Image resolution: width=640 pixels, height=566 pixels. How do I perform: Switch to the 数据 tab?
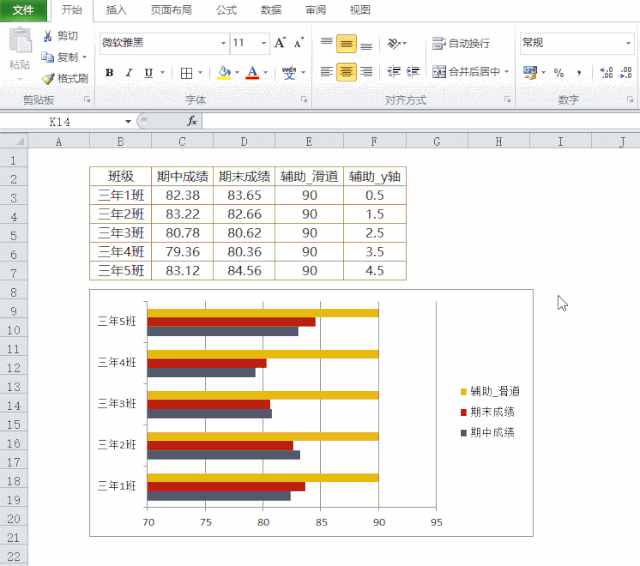pos(271,10)
